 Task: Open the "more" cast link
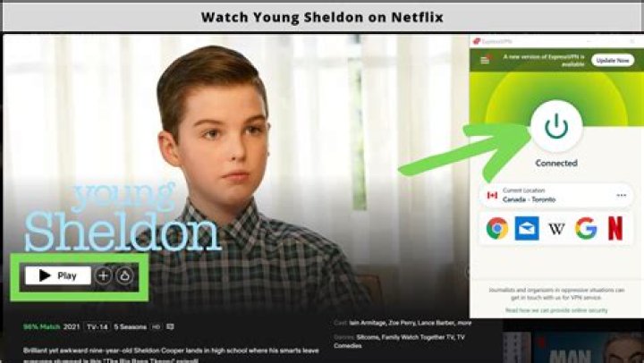pos(464,323)
